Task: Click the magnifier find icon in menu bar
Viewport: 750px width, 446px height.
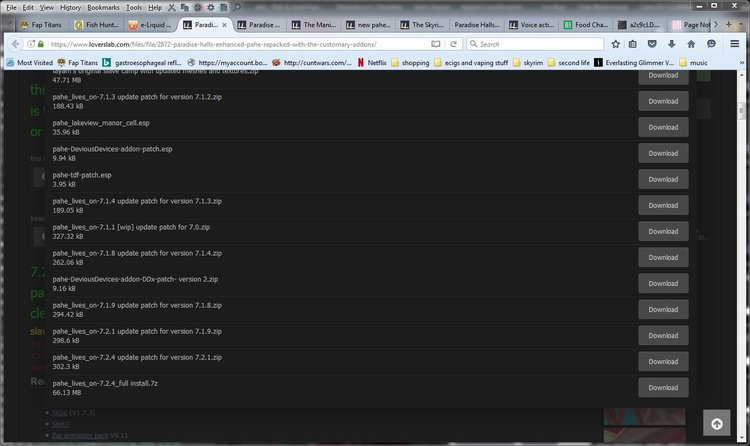Action: pyautogui.click(x=237, y=7)
